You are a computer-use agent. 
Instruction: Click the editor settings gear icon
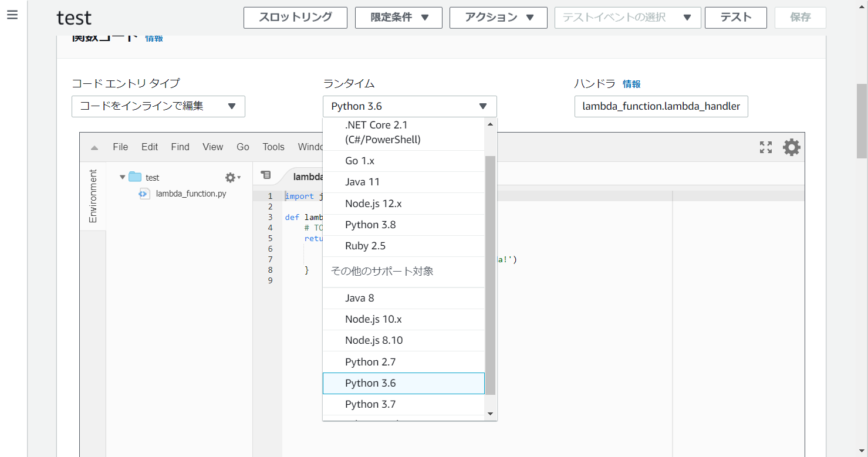tap(791, 147)
